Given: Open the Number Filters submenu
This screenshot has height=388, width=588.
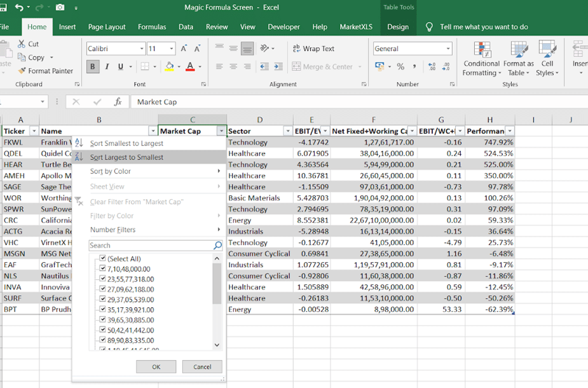Looking at the screenshot, I should (x=149, y=230).
